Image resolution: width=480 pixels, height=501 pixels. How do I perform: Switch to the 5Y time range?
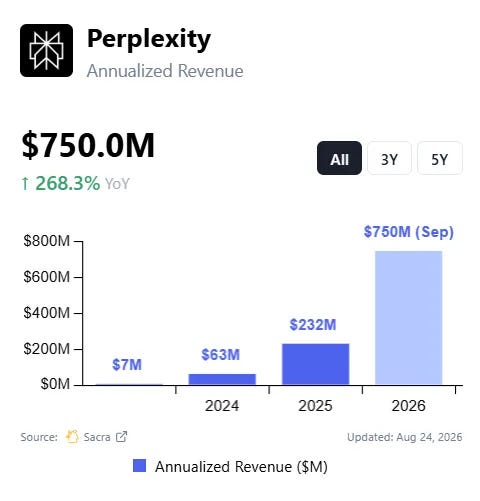[x=440, y=158]
